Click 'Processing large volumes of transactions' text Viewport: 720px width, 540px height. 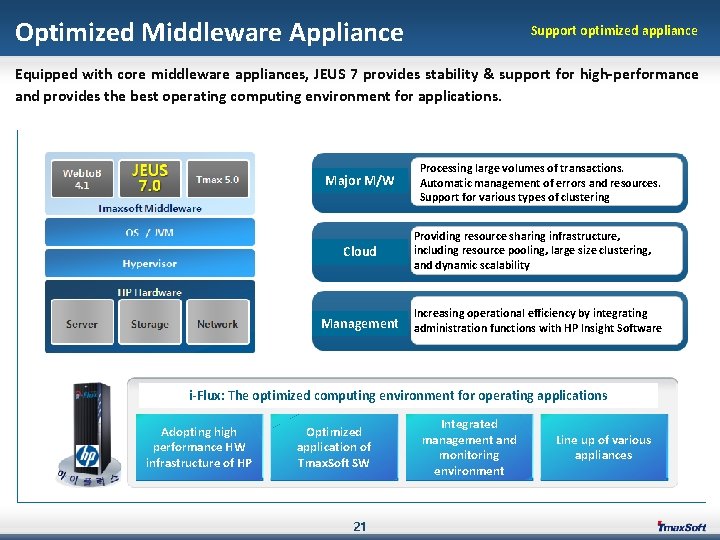(x=522, y=168)
